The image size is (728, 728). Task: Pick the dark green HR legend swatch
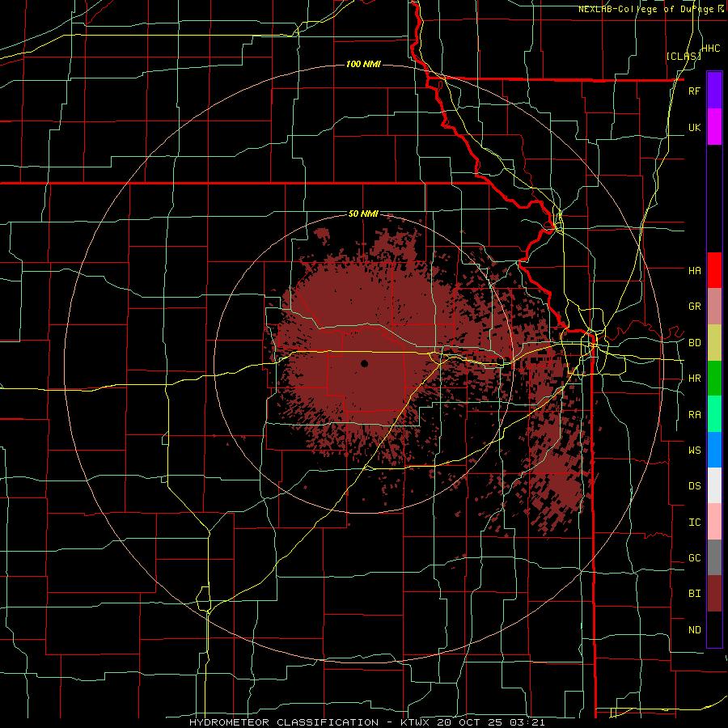714,378
